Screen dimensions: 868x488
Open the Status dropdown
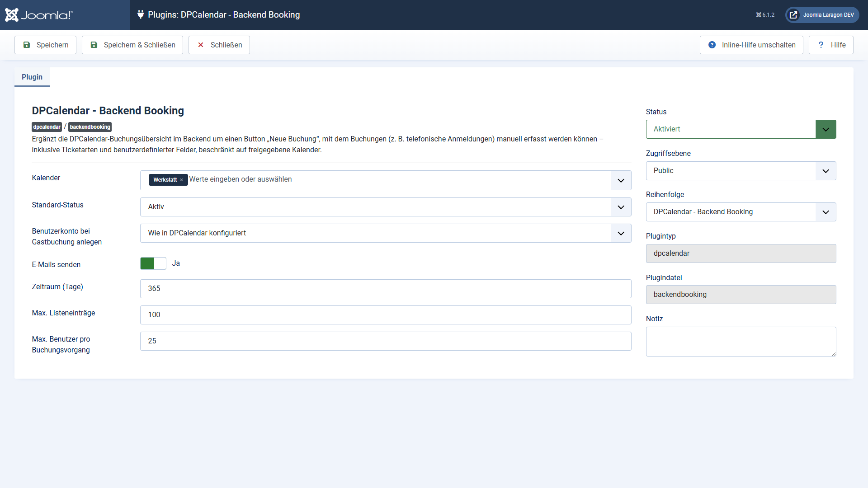click(741, 129)
